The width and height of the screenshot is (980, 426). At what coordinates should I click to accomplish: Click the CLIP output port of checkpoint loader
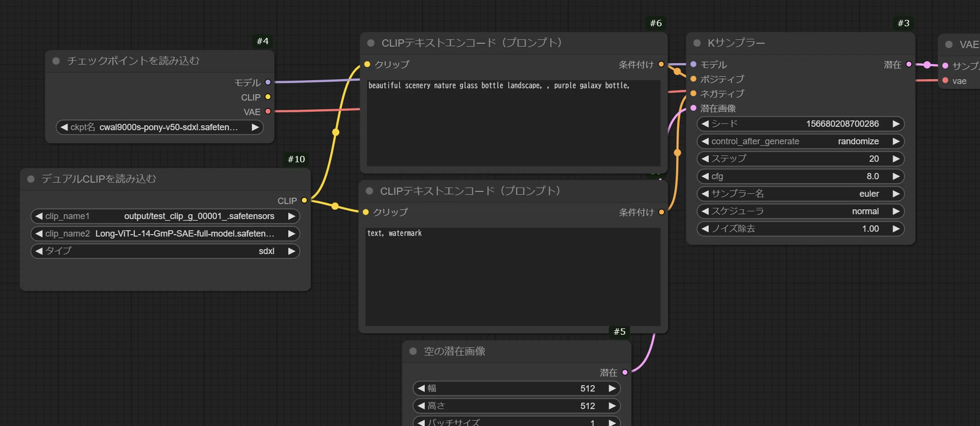click(268, 97)
